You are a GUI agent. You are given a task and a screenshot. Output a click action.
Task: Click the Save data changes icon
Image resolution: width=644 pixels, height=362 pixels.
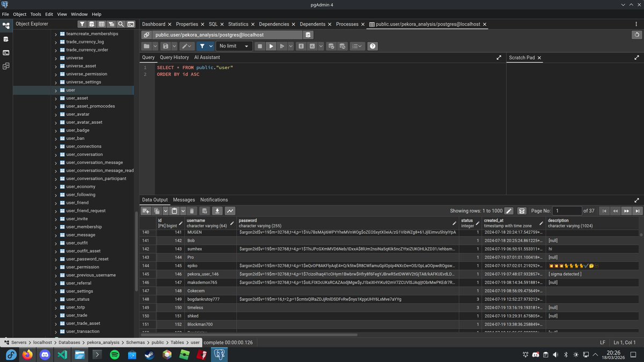(x=204, y=211)
